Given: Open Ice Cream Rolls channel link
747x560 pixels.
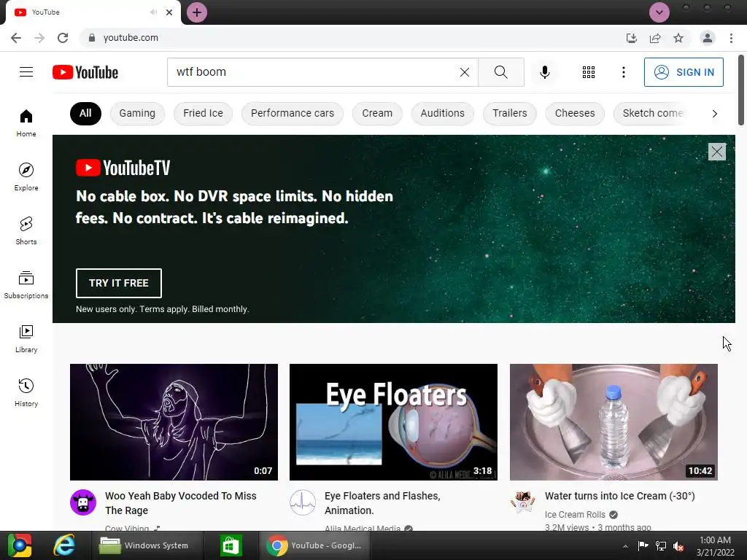Looking at the screenshot, I should point(575,514).
